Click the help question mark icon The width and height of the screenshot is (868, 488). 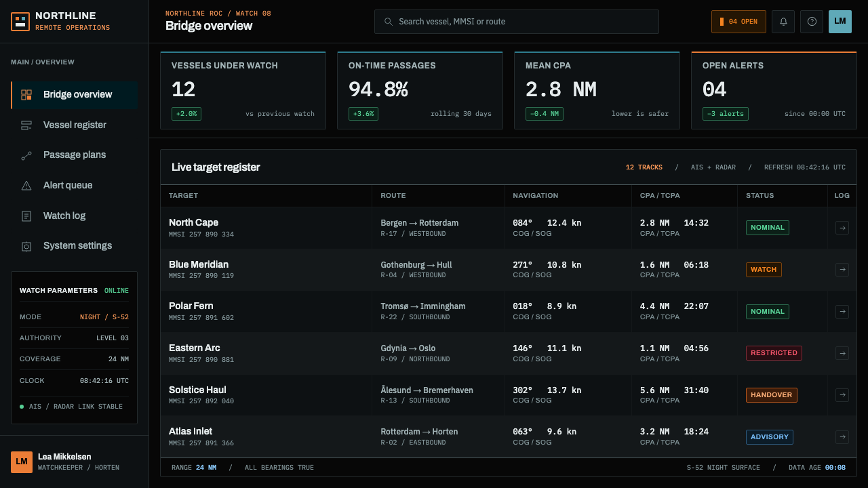812,22
